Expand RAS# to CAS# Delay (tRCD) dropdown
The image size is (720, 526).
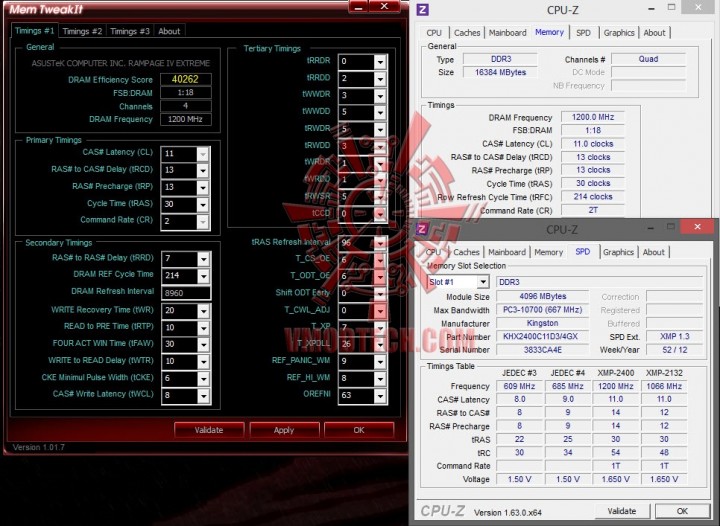(x=202, y=171)
